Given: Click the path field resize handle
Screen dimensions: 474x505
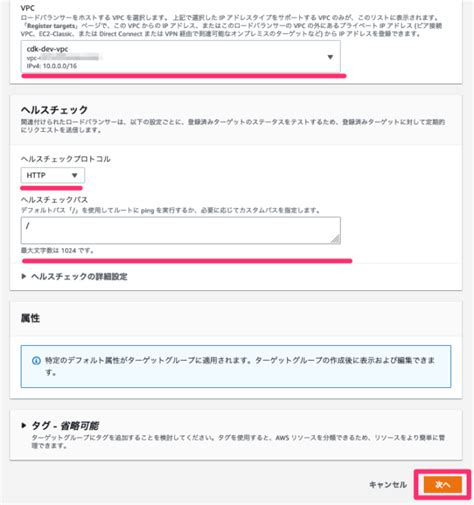Looking at the screenshot, I should pyautogui.click(x=336, y=239).
